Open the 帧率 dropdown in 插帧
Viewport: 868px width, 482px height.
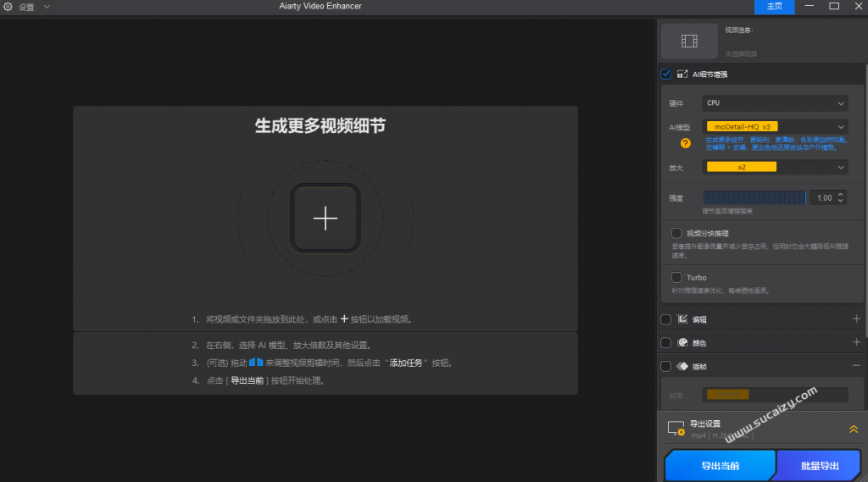(x=775, y=395)
